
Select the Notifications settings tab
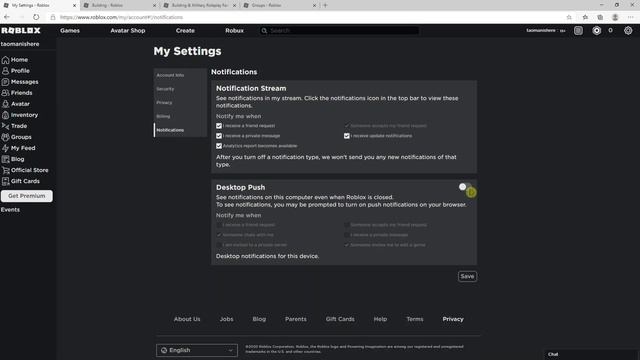pyautogui.click(x=180, y=130)
